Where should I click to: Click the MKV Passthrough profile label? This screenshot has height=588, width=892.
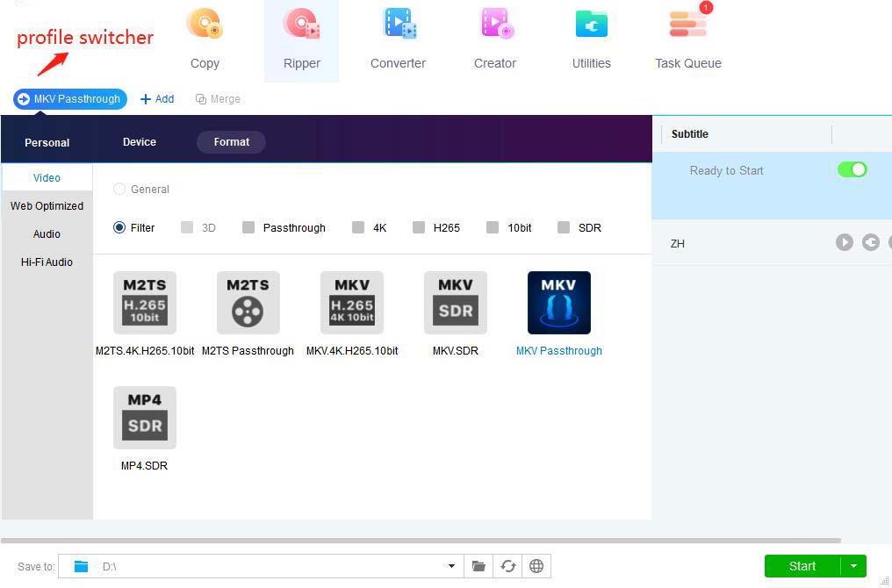coord(558,351)
